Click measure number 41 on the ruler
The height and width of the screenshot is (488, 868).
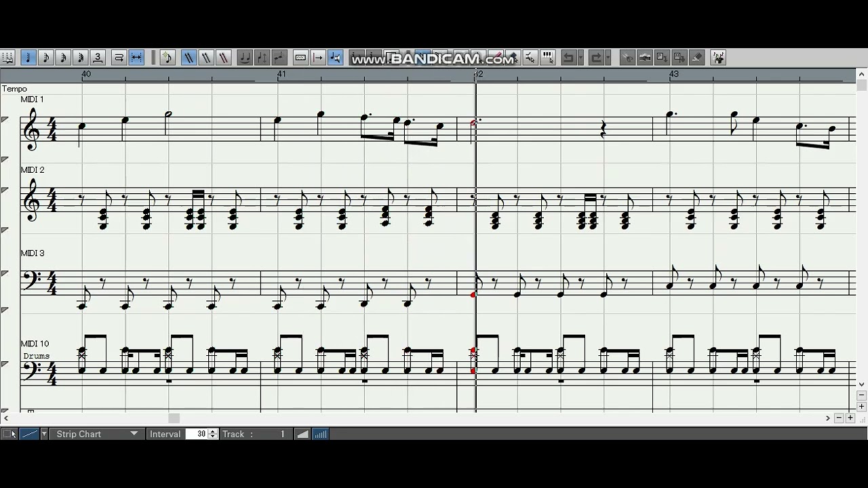281,74
